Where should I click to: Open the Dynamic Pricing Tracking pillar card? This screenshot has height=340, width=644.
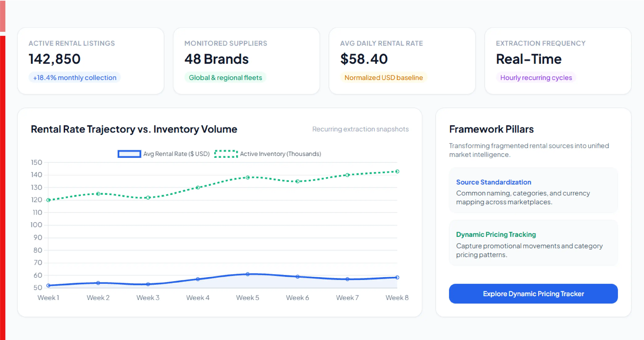(x=533, y=243)
